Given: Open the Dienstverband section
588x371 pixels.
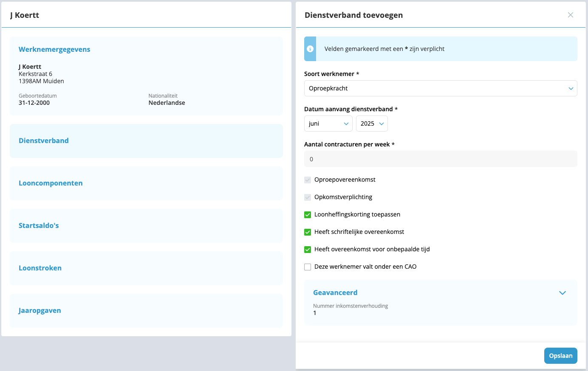Looking at the screenshot, I should tap(44, 141).
